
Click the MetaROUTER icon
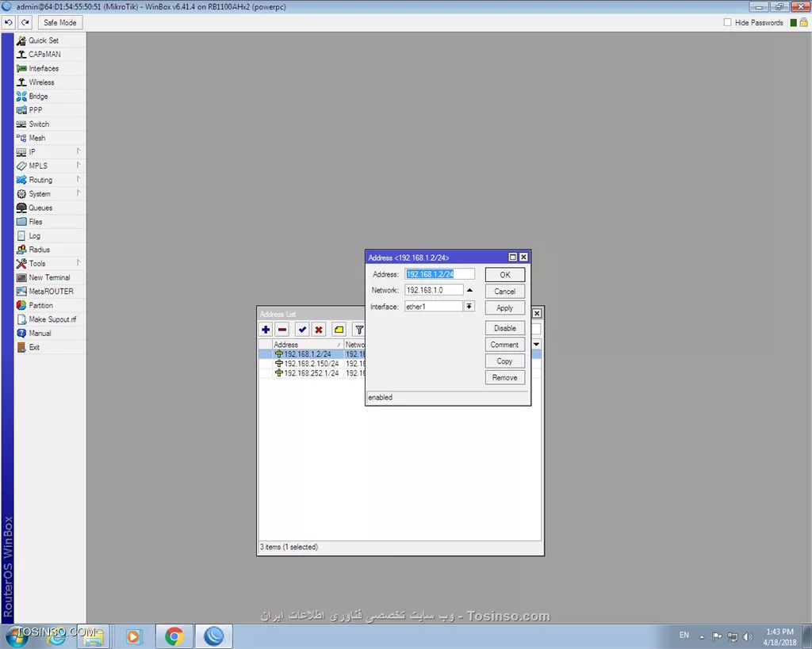pos(21,292)
